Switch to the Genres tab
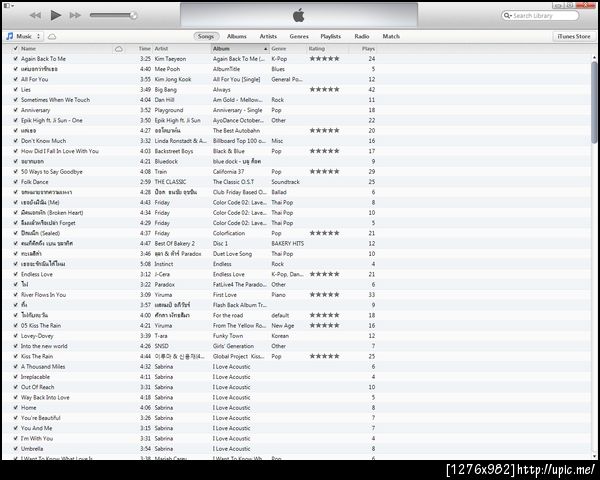Viewport: 600px width, 480px height. [x=299, y=36]
